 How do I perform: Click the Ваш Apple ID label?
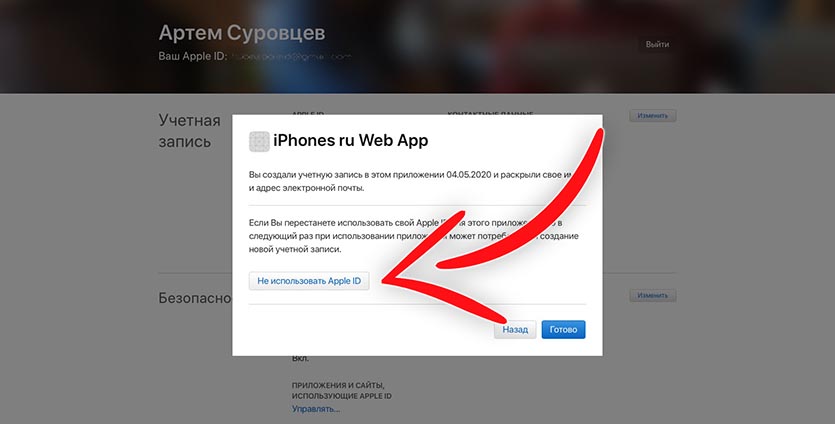(x=193, y=56)
